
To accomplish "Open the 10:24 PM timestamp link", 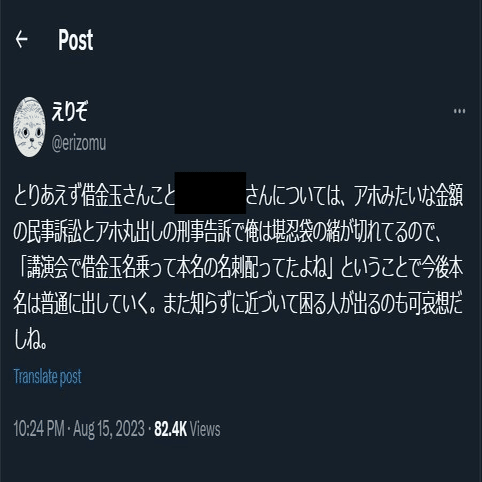I will pyautogui.click(x=39, y=429).
